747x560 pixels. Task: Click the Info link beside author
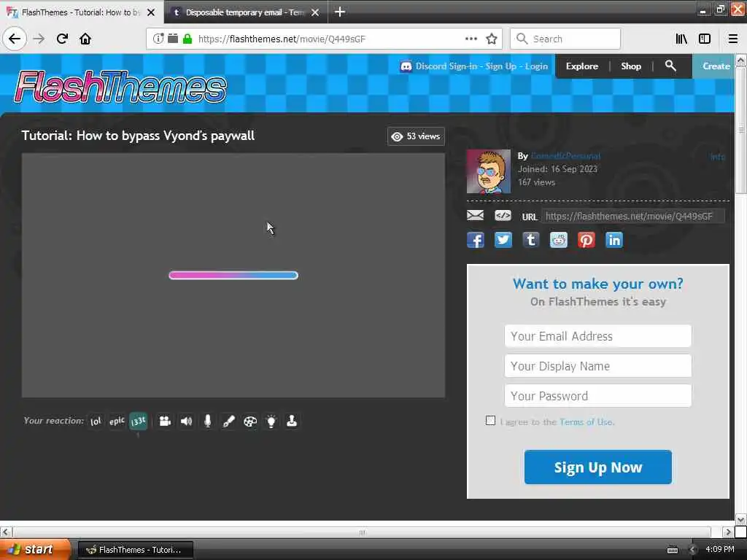tap(718, 157)
